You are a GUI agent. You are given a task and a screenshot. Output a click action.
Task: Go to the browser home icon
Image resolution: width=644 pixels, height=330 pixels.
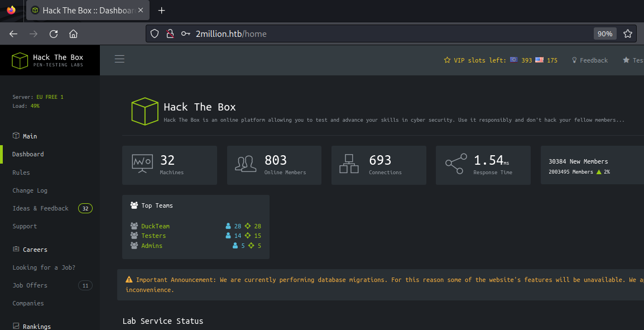[x=73, y=34]
